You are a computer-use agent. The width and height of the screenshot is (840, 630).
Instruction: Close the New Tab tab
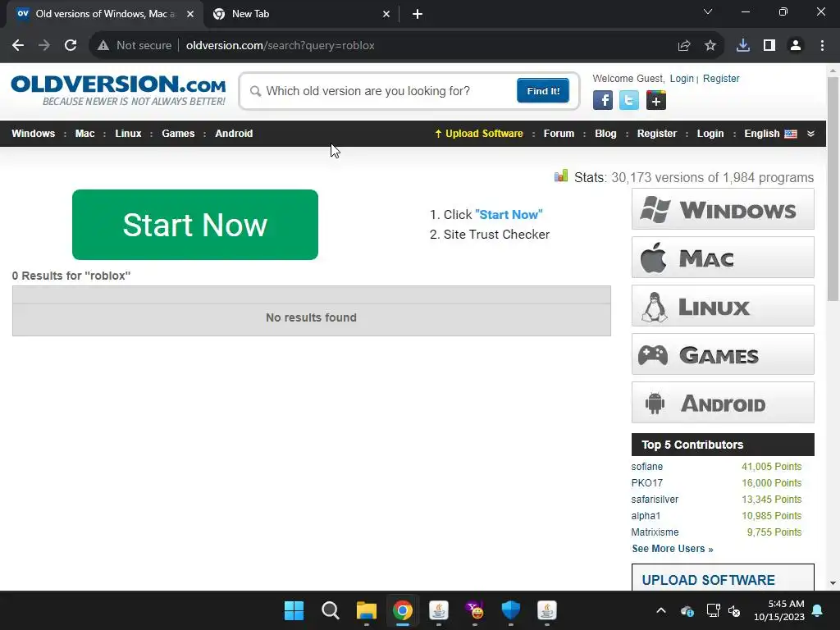coord(386,14)
